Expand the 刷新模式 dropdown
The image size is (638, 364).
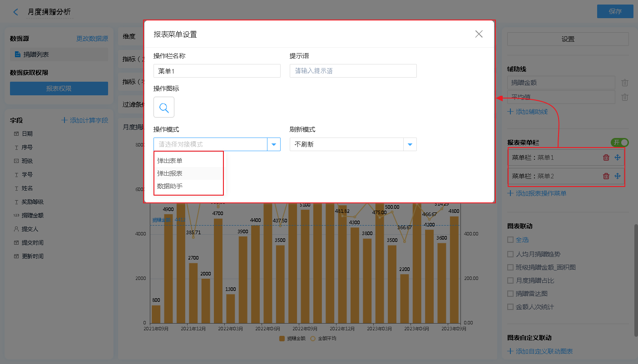click(410, 144)
